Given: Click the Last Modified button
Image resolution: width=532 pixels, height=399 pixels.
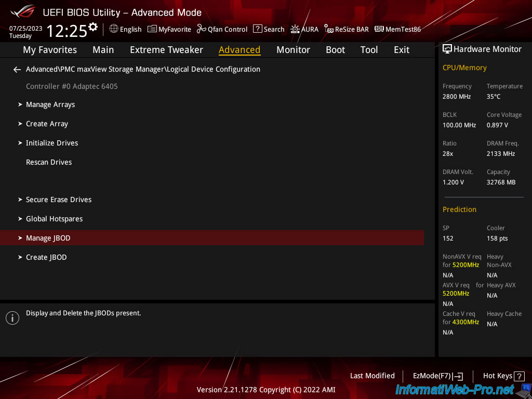Looking at the screenshot, I should (372, 376).
